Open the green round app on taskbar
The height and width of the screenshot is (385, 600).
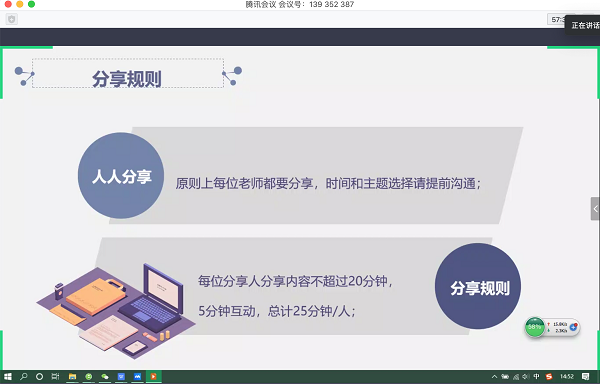pyautogui.click(x=89, y=377)
